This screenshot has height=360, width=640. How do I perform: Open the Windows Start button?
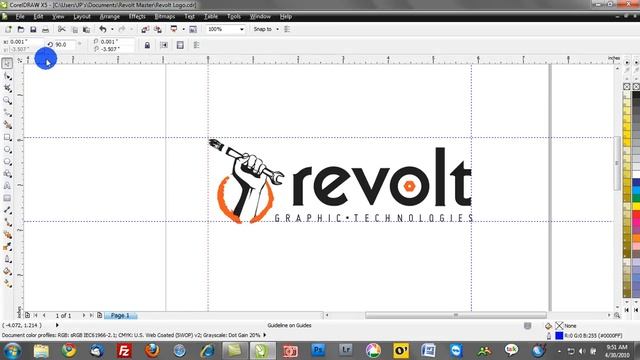pyautogui.click(x=13, y=351)
